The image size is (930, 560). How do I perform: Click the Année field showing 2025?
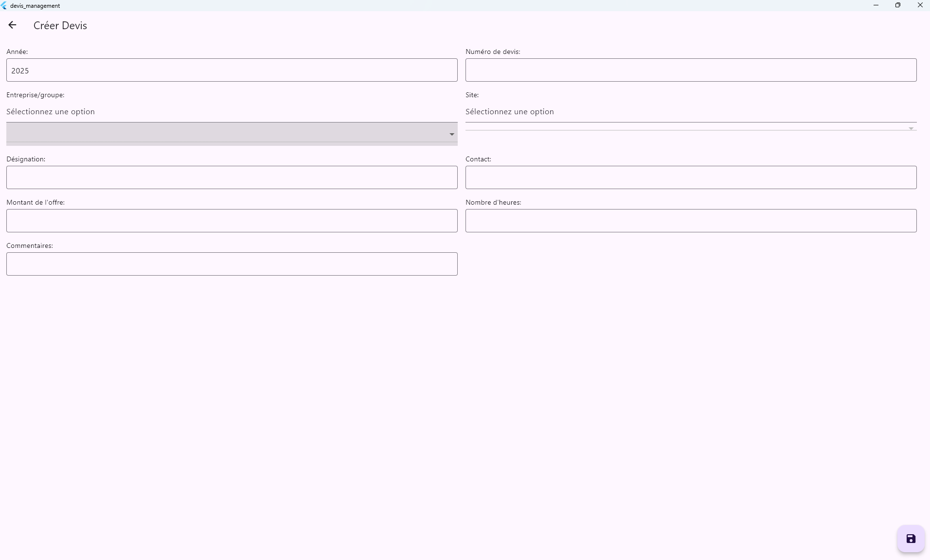click(x=232, y=70)
